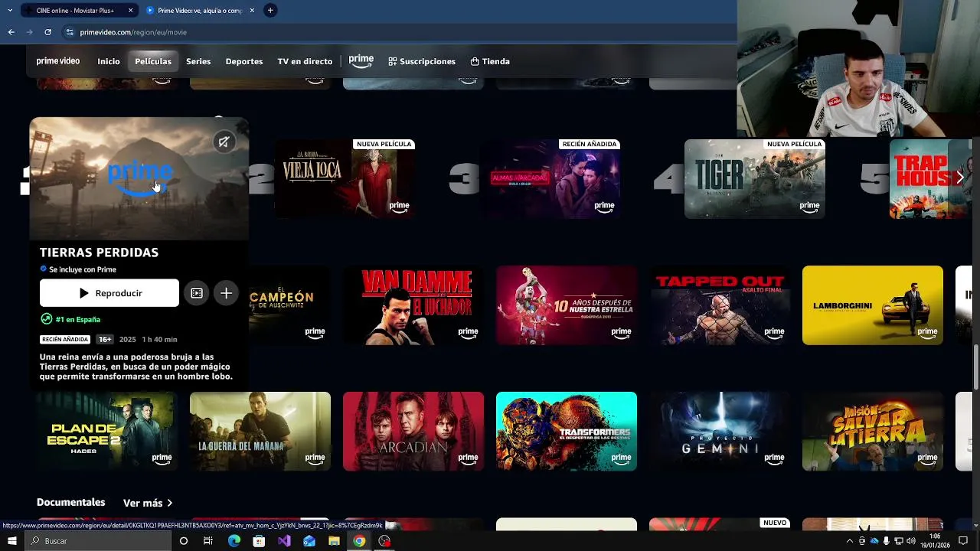Open La Guerra del Mañana thumbnail

click(260, 432)
